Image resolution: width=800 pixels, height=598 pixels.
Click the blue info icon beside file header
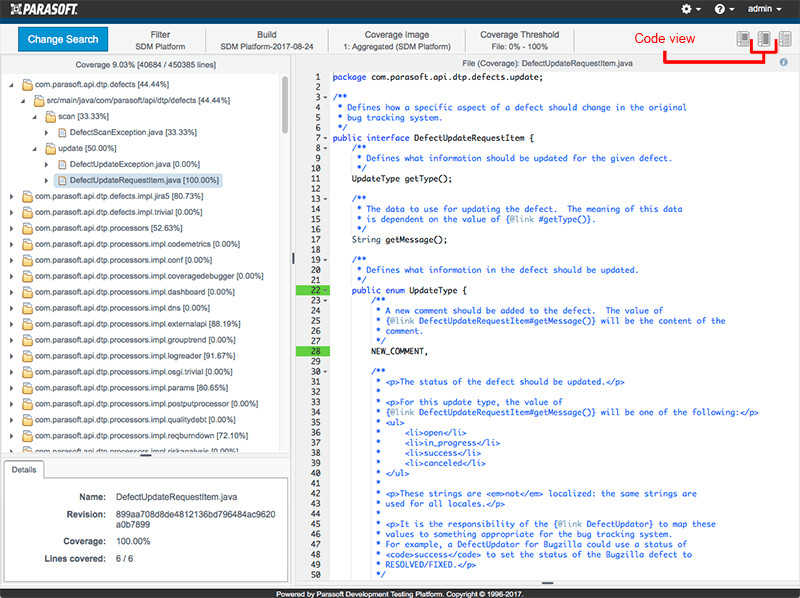point(783,62)
